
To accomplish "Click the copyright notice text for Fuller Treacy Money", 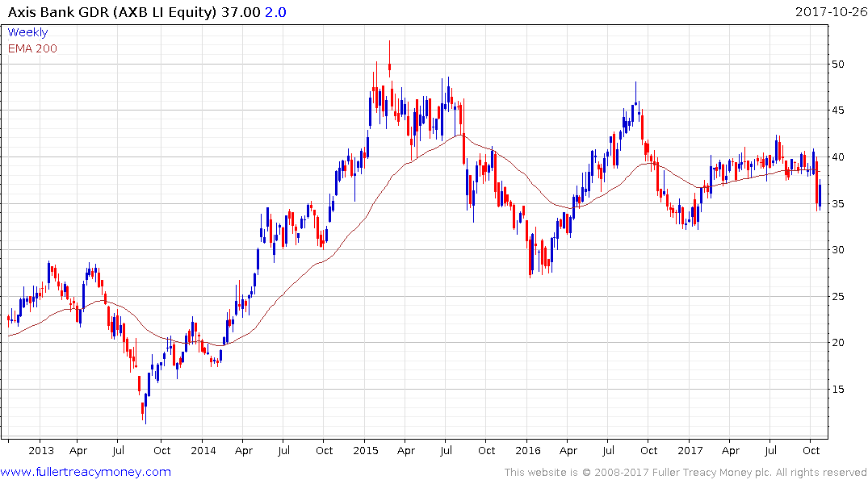I will (x=686, y=473).
